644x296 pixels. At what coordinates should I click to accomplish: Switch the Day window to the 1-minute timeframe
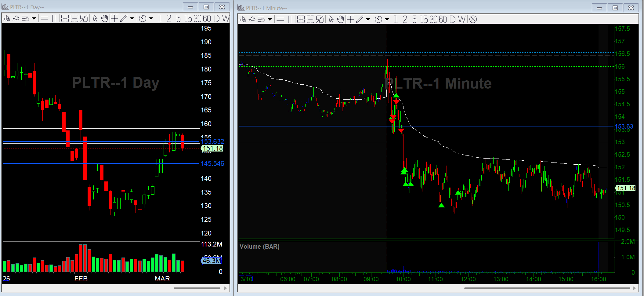click(x=160, y=19)
